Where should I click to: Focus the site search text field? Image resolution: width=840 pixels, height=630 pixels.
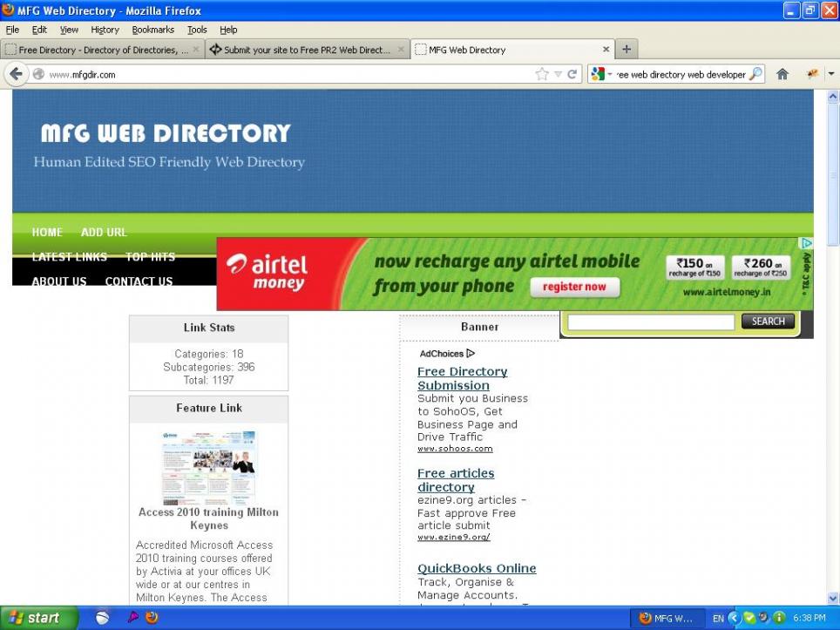(650, 322)
